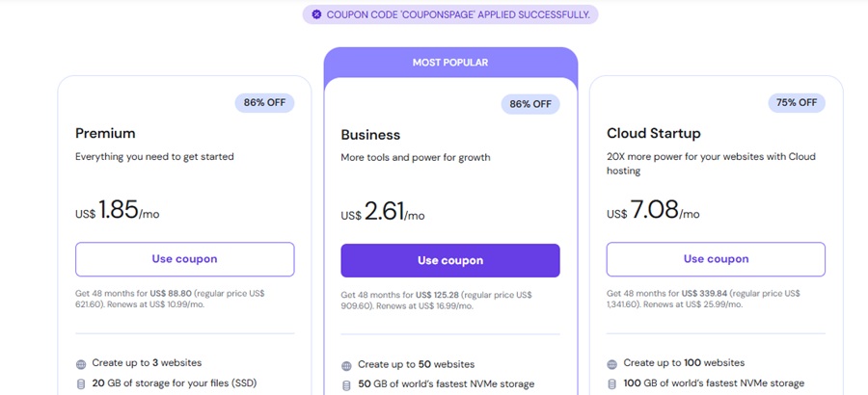Select the MOST POPULAR banner
Screen dimensions: 868x395
point(450,63)
